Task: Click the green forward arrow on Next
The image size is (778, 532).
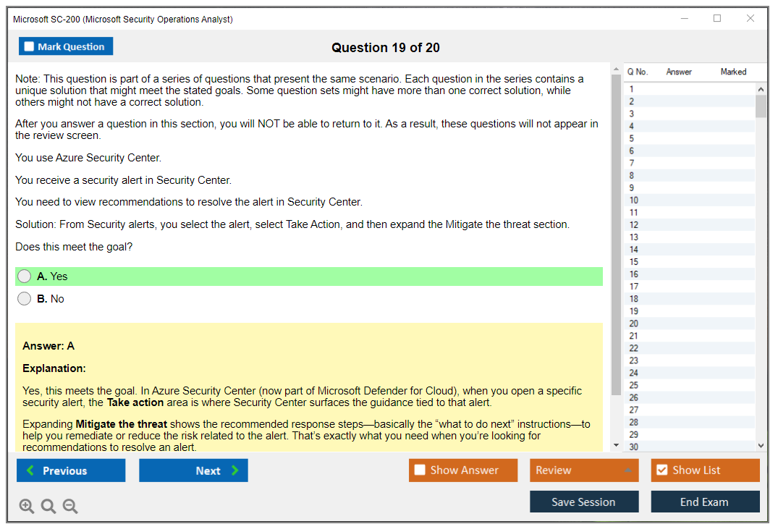Action: (234, 470)
